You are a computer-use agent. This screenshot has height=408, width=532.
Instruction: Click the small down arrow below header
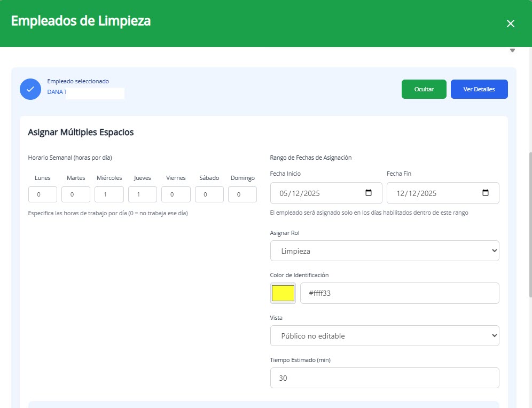click(x=512, y=51)
